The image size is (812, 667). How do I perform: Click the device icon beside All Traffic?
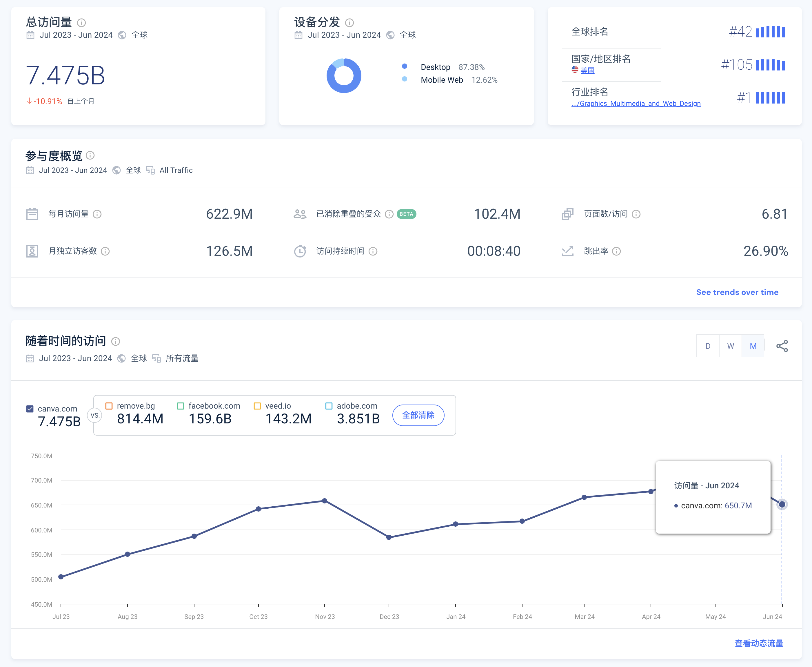(x=150, y=170)
